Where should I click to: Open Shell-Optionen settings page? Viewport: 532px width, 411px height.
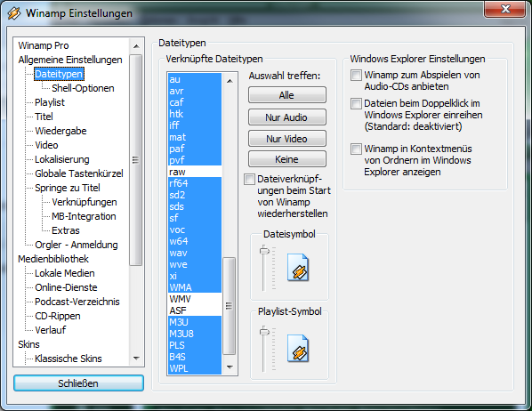pos(83,88)
